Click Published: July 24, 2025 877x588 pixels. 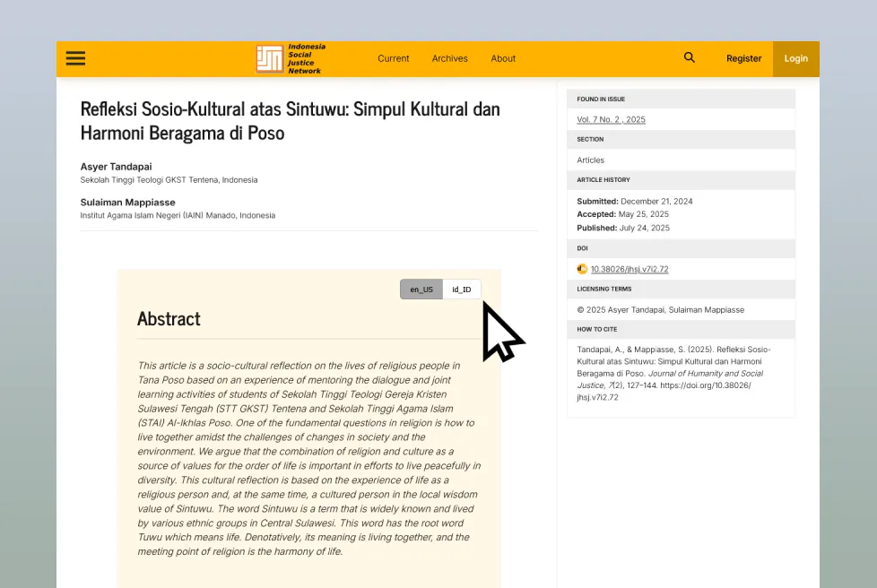pos(623,228)
